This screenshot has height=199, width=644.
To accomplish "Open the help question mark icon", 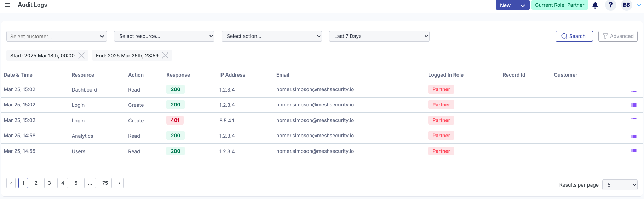I will [610, 5].
